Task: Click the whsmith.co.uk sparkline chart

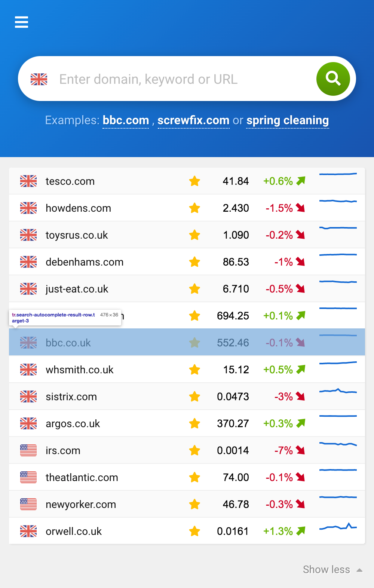Action: pyautogui.click(x=338, y=363)
